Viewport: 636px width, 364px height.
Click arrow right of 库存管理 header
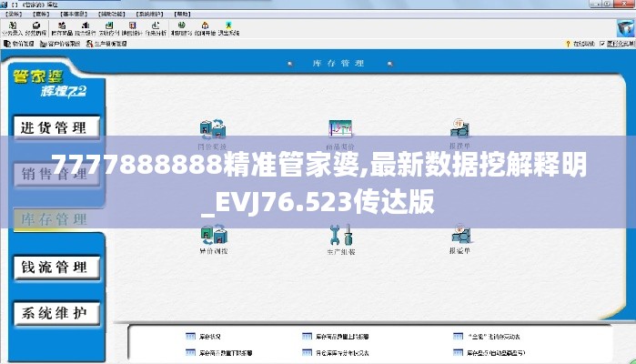(x=389, y=64)
